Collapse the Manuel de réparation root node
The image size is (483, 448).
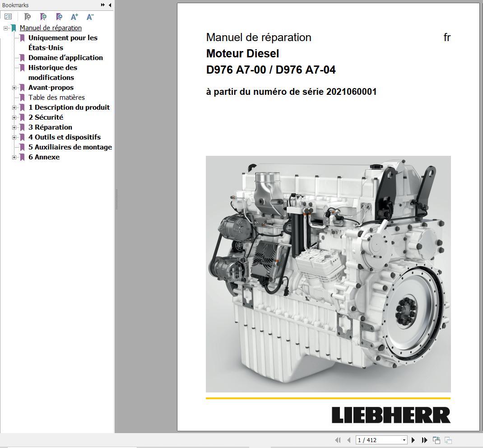pos(5,28)
